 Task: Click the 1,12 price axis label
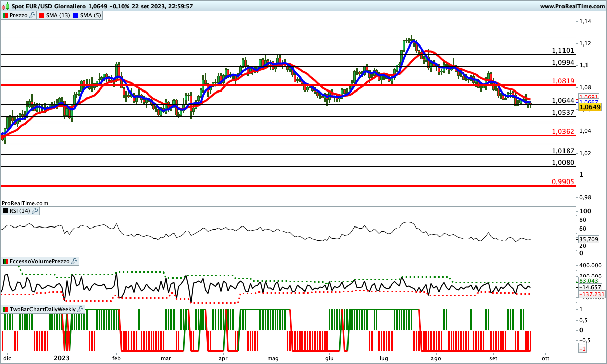point(586,43)
